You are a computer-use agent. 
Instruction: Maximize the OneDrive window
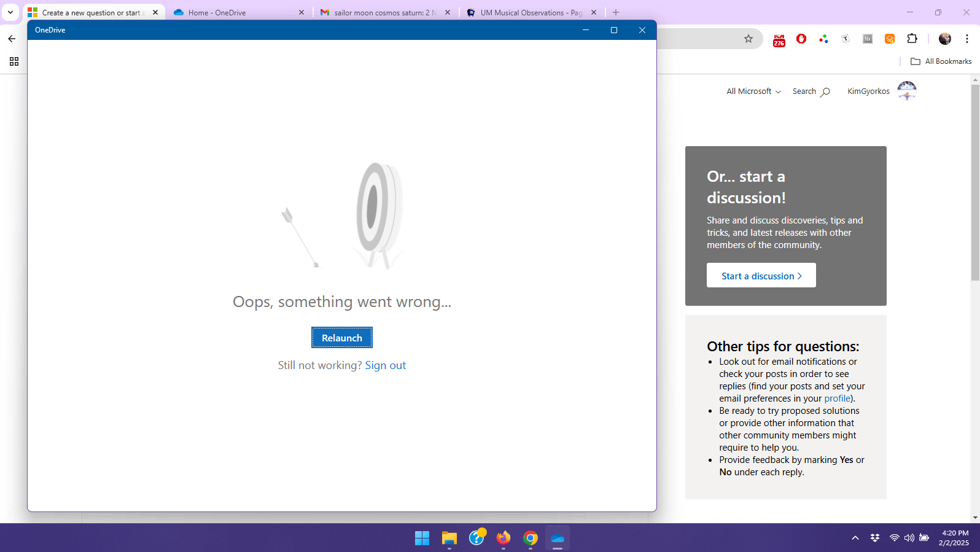tap(614, 30)
